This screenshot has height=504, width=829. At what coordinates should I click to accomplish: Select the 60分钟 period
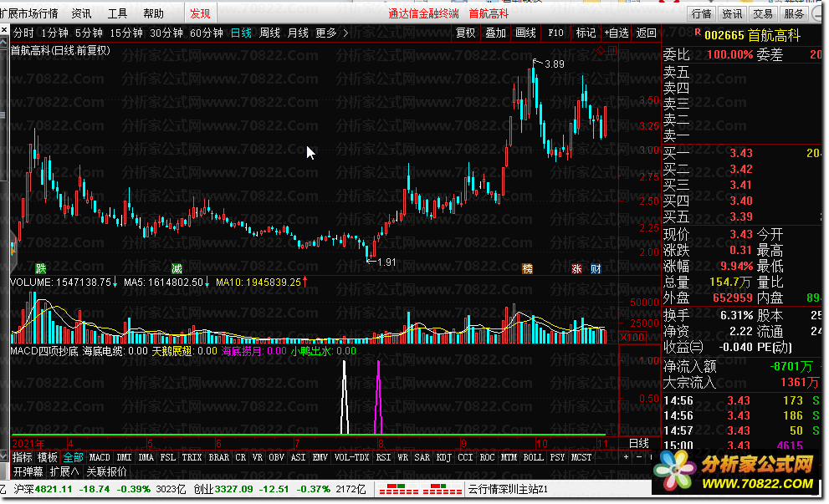206,33
